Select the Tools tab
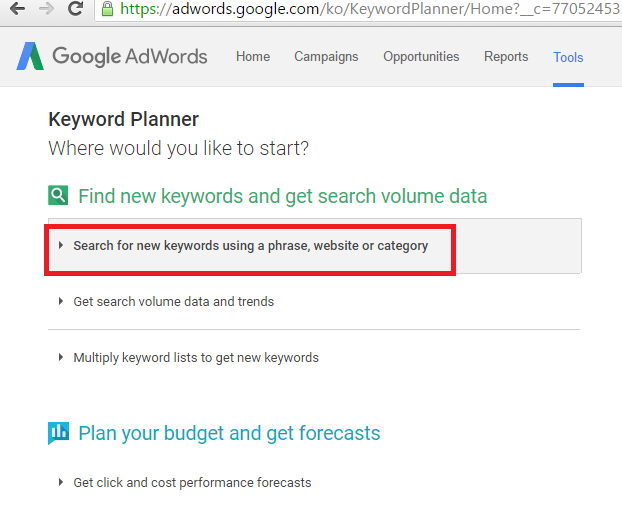 coord(568,58)
